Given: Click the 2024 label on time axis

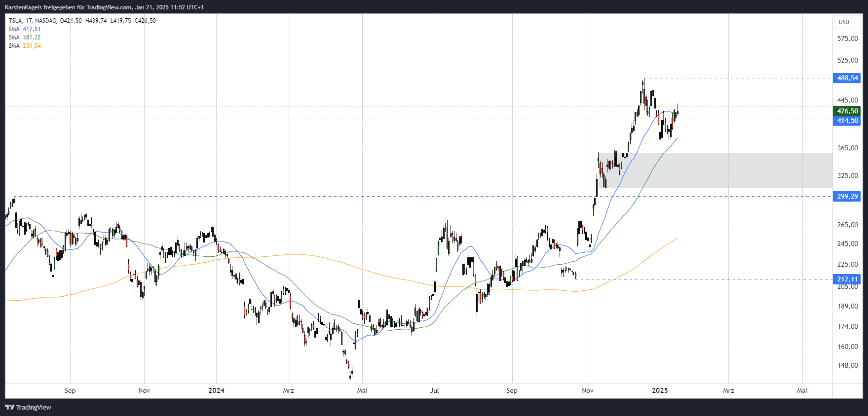Looking at the screenshot, I should 216,390.
